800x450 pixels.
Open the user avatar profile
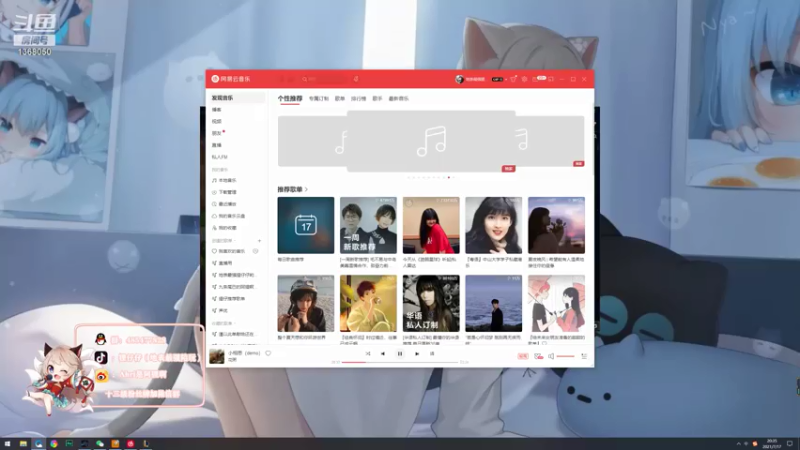pyautogui.click(x=459, y=79)
